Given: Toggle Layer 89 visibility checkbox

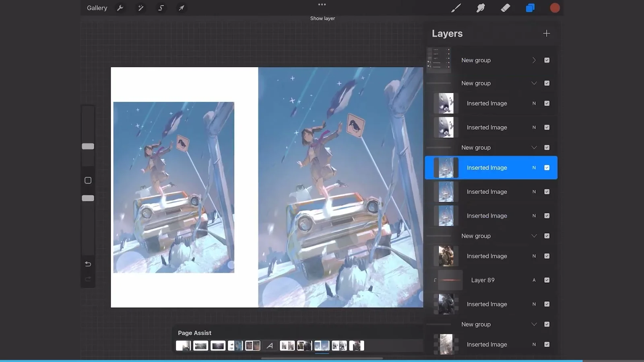Looking at the screenshot, I should [x=547, y=280].
